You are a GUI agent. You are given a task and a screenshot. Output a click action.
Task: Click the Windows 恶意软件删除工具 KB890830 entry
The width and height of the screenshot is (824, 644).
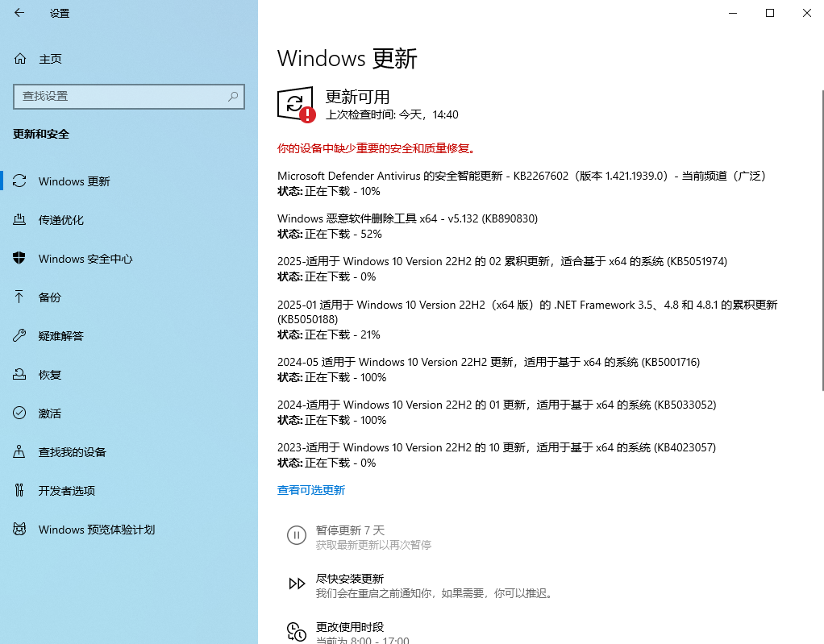(408, 218)
